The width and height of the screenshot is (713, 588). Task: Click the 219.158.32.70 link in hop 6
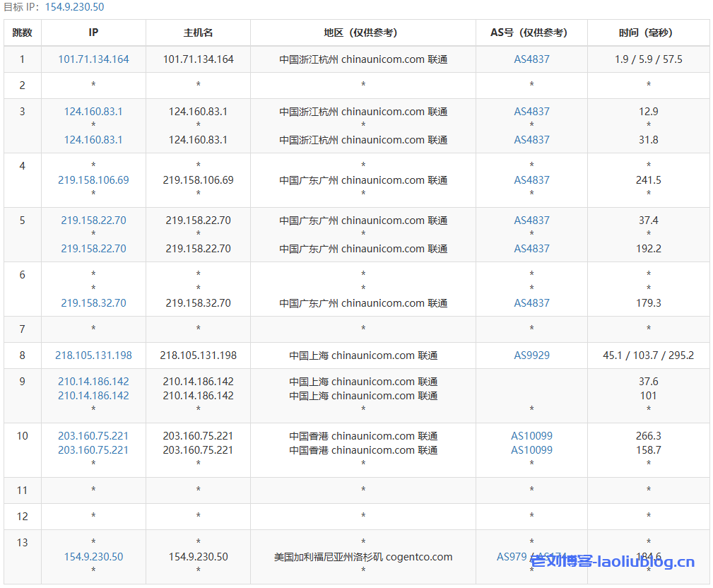click(93, 302)
